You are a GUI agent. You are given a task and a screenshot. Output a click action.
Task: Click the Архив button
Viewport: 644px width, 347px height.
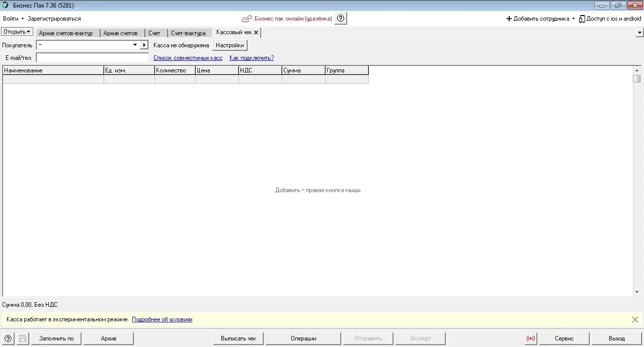109,338
